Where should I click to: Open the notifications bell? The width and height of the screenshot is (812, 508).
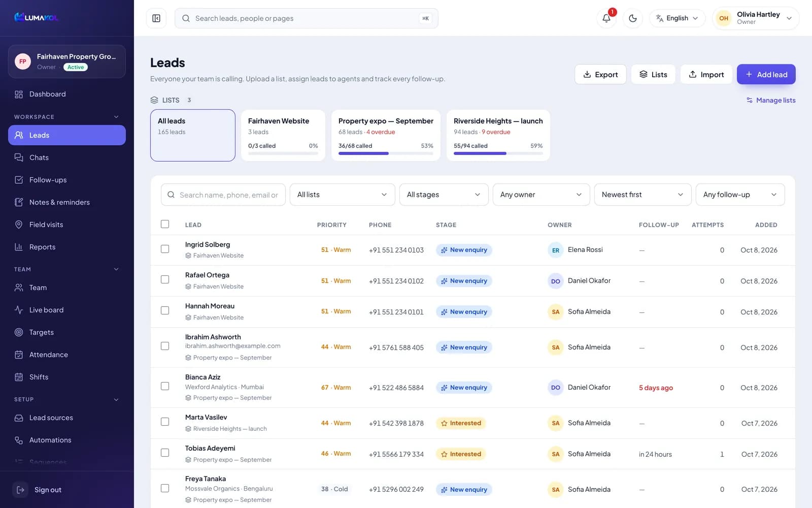606,18
